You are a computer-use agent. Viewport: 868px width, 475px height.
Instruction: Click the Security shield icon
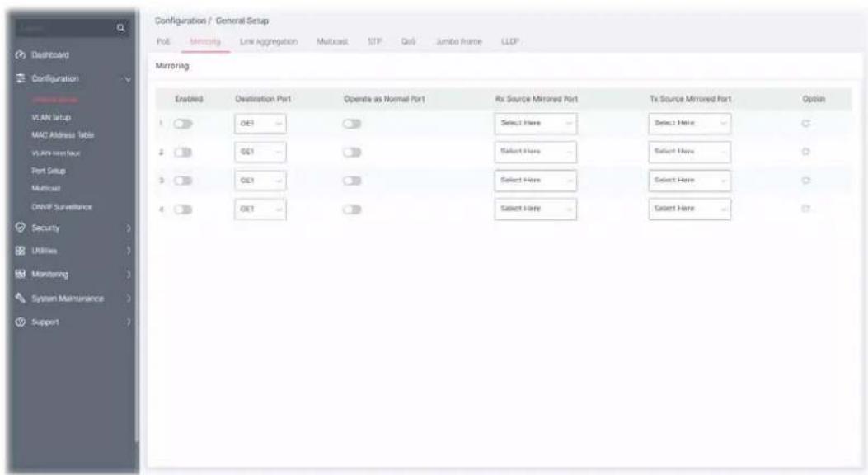(21, 228)
